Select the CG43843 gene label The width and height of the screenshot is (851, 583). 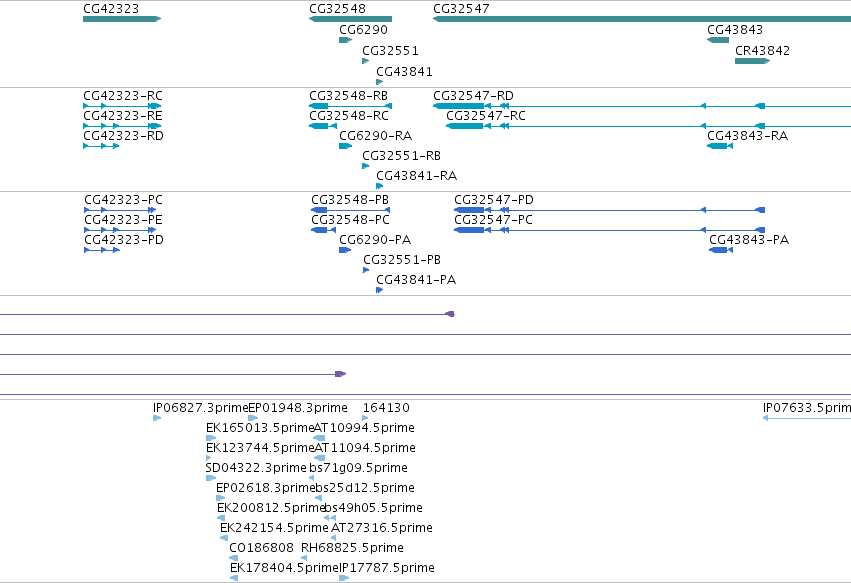735,30
